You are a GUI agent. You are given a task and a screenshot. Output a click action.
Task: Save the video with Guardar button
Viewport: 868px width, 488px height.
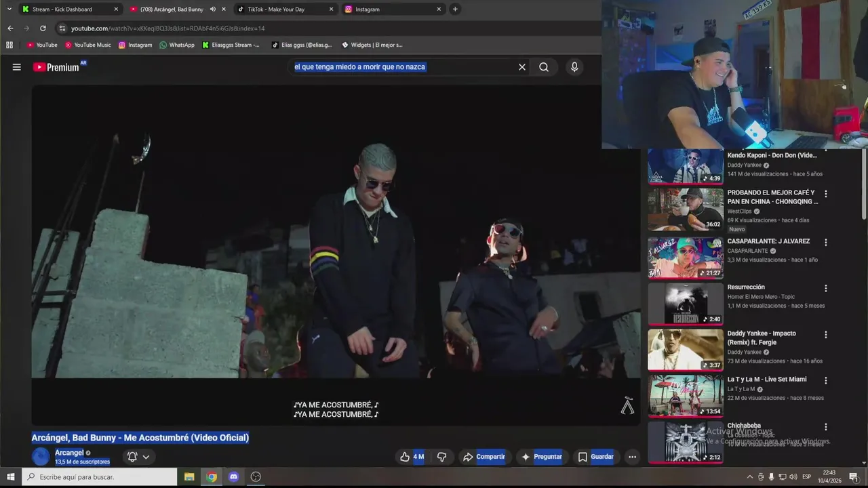coord(596,457)
